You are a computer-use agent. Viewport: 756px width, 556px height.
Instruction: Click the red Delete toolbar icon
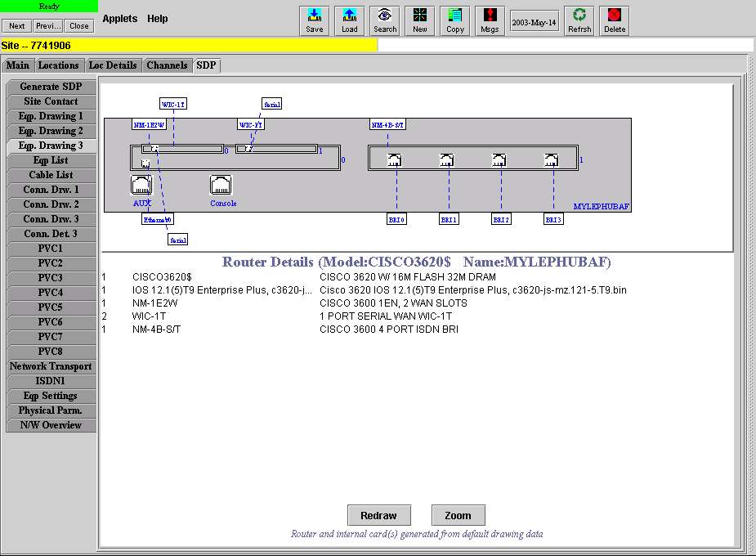click(615, 20)
